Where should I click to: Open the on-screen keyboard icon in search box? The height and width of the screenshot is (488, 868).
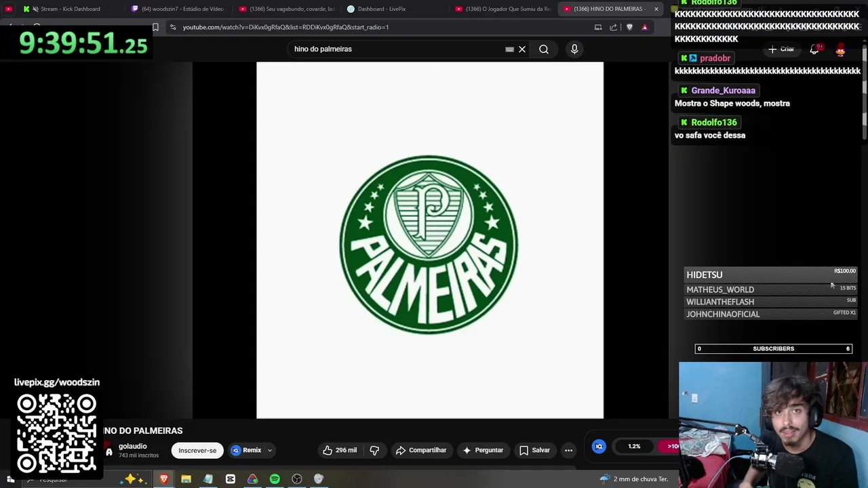509,49
